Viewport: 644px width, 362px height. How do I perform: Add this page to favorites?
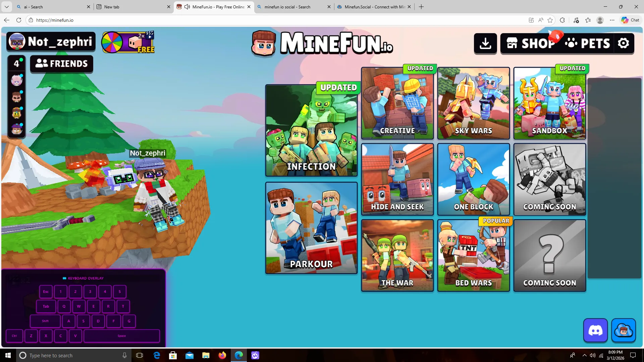(550, 20)
